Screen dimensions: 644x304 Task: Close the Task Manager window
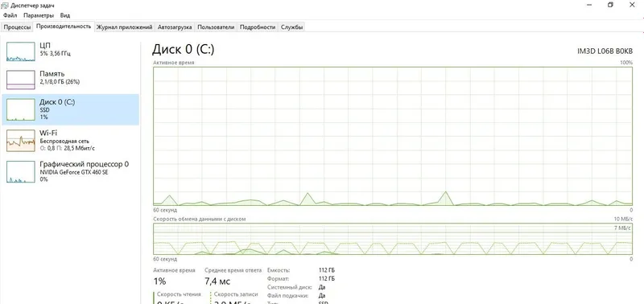(x=632, y=5)
